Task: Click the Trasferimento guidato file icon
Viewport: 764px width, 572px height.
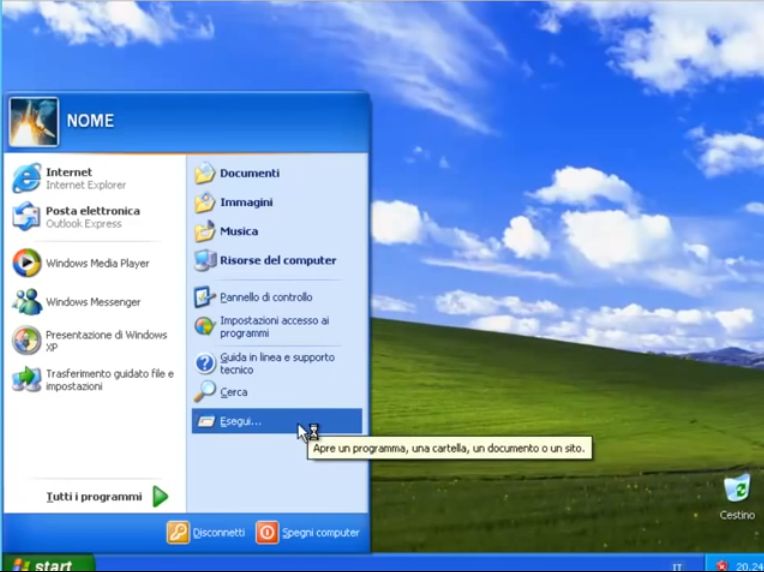Action: click(x=26, y=379)
